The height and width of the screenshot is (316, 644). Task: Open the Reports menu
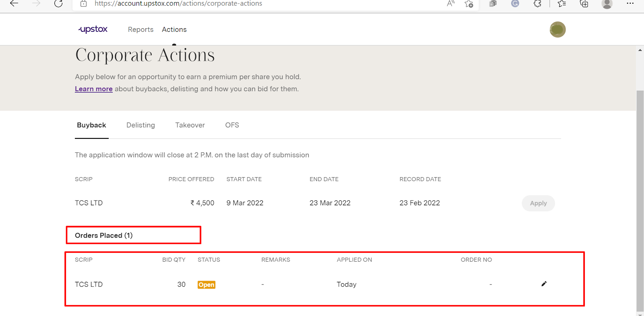(140, 29)
